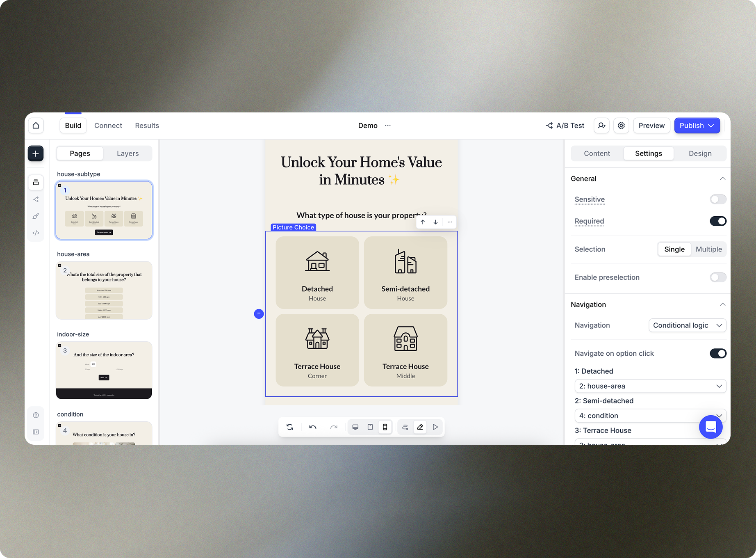Click the invite collaborator icon
756x558 pixels.
pyautogui.click(x=601, y=126)
